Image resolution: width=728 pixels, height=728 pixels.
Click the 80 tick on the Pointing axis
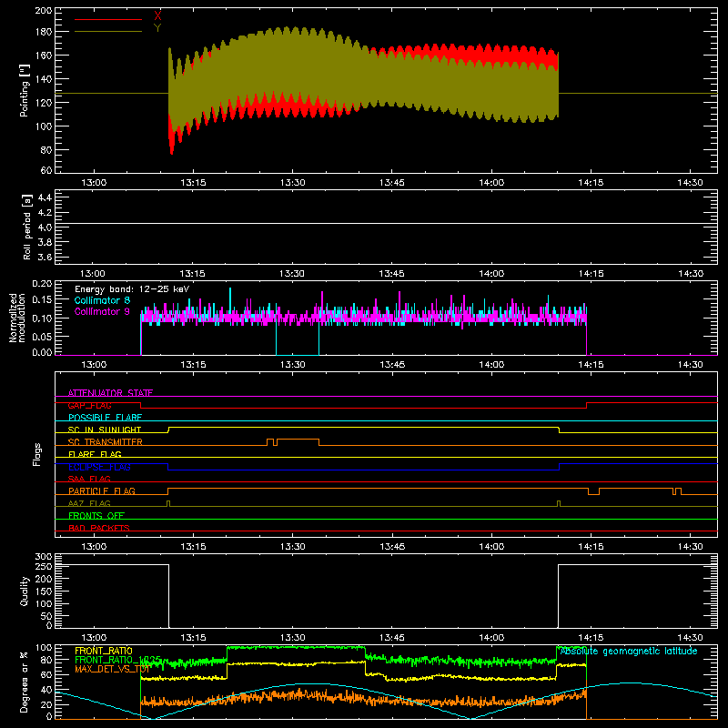coord(46,150)
